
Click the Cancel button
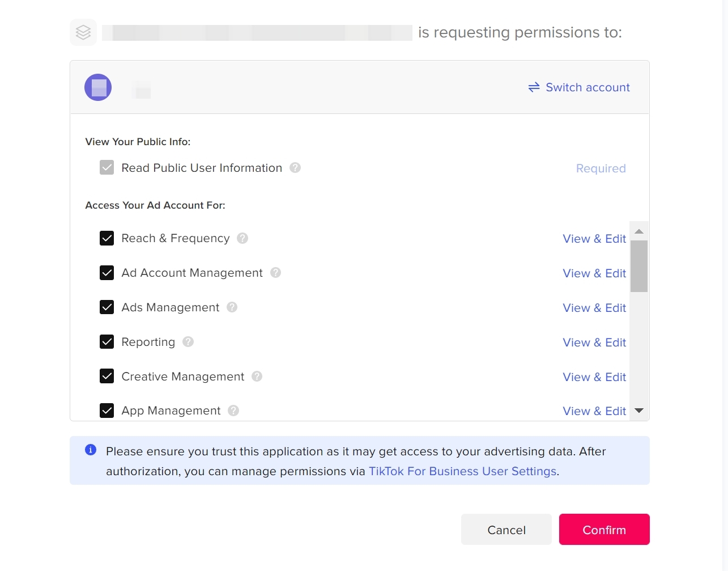(506, 530)
